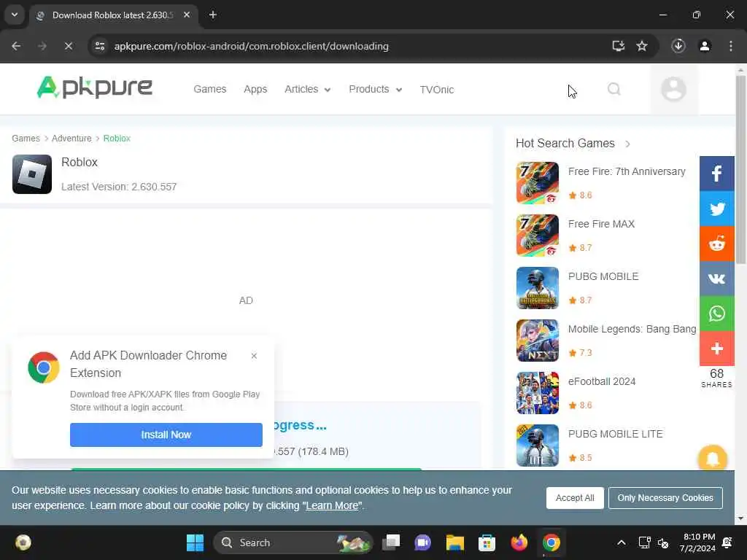Stop loading the page
Viewport: 747px width, 560px height.
pyautogui.click(x=68, y=46)
